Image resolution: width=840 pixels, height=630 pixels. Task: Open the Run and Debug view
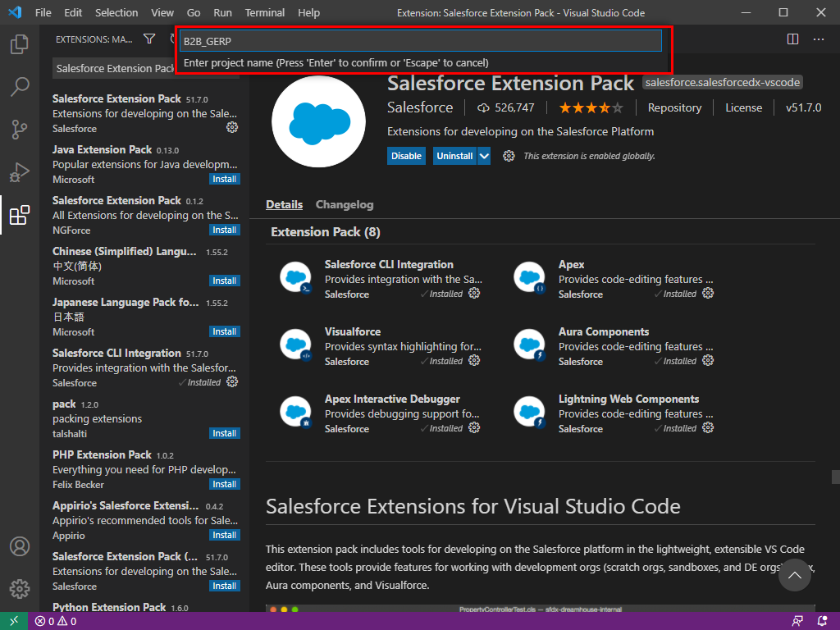(20, 172)
